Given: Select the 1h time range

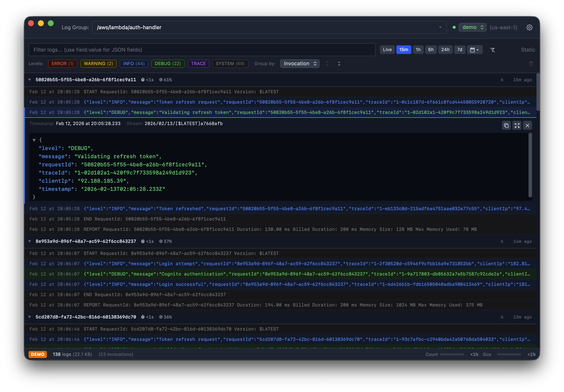Looking at the screenshot, I should [x=418, y=50].
